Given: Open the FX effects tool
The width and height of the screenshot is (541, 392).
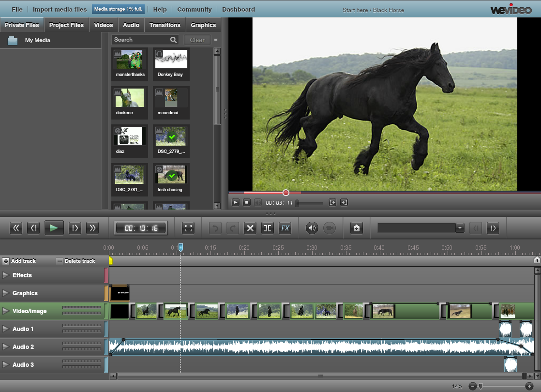Looking at the screenshot, I should coord(285,228).
